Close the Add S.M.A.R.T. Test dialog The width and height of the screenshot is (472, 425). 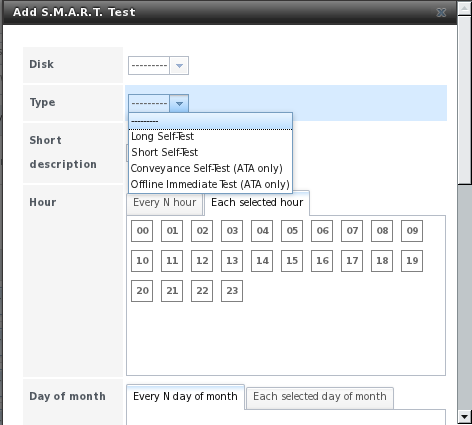click(441, 12)
